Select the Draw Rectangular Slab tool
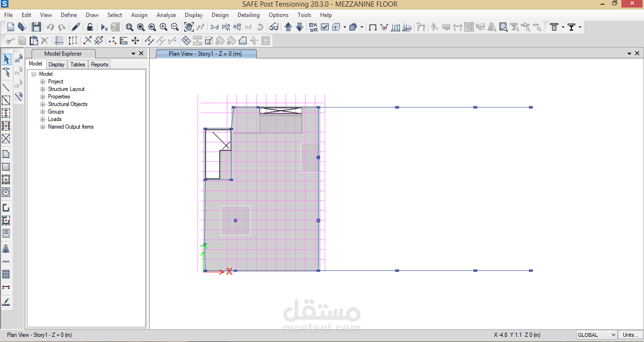 click(x=6, y=167)
